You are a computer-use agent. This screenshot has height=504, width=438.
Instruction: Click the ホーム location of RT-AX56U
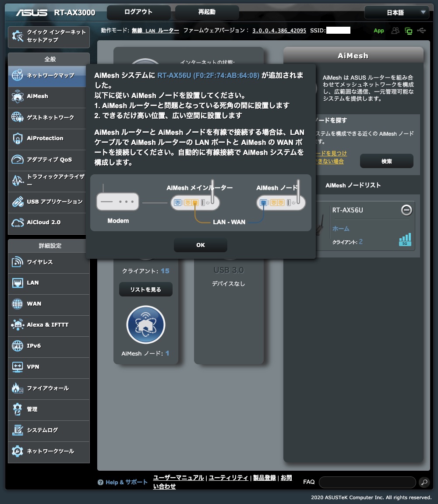[x=341, y=229]
